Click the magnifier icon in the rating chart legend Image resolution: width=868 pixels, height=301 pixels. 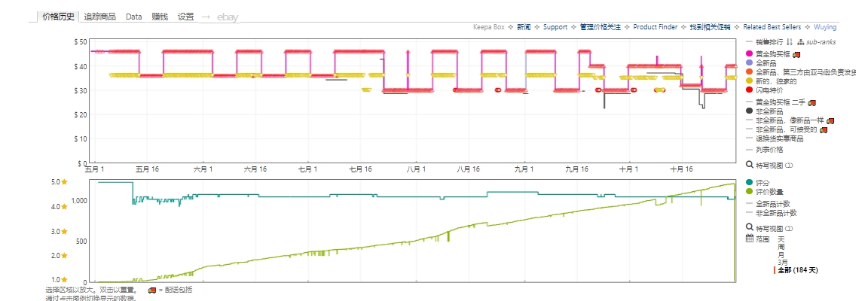749,227
